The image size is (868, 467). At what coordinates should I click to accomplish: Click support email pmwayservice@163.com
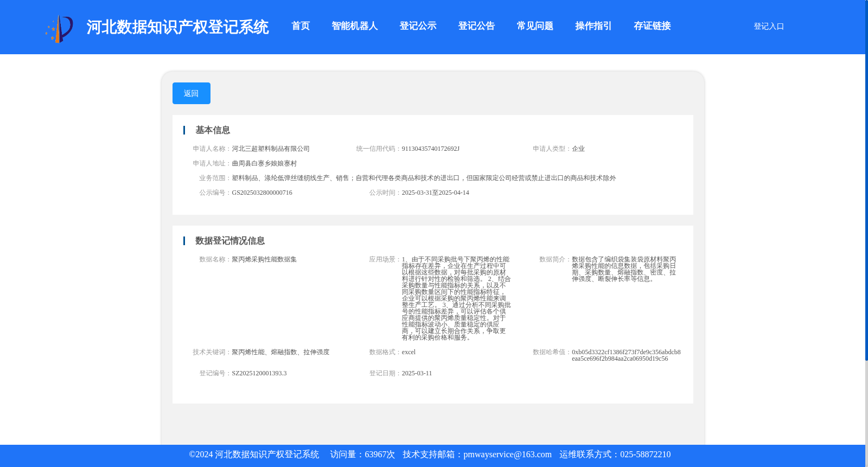point(507,455)
